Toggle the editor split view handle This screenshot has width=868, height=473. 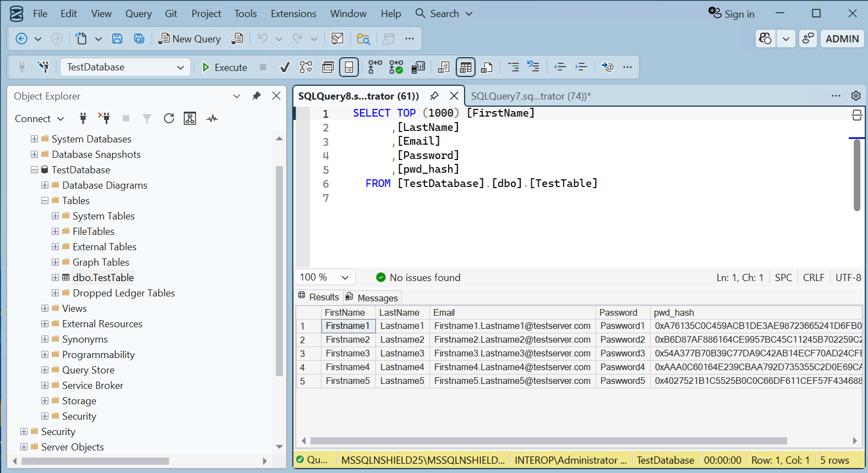click(x=857, y=115)
